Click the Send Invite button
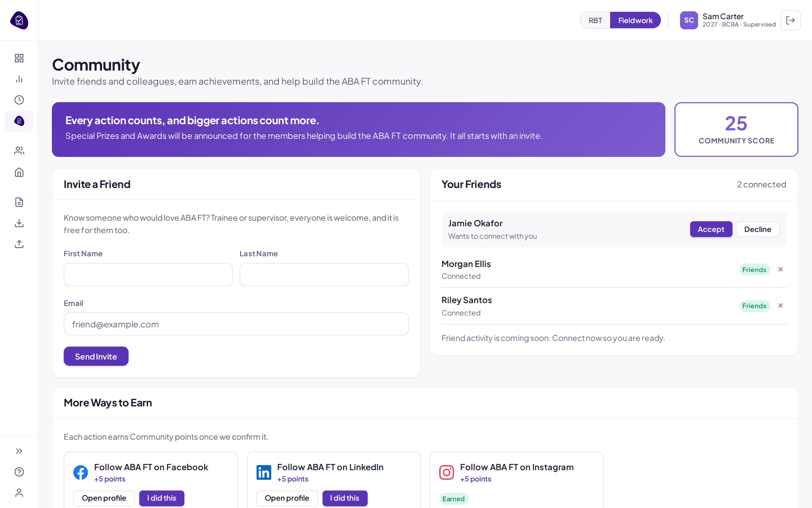Image resolution: width=812 pixels, height=508 pixels. click(x=96, y=356)
